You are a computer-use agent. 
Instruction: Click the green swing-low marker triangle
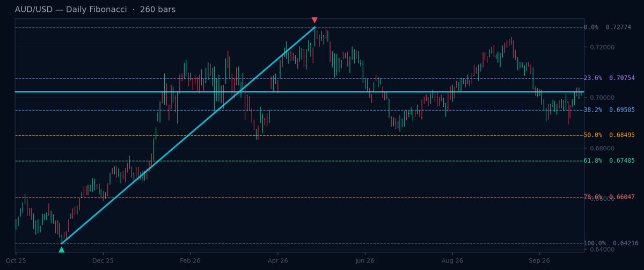coord(61,250)
